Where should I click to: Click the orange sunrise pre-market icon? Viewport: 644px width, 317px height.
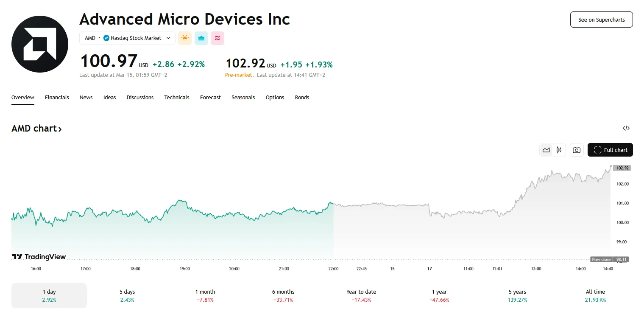pyautogui.click(x=185, y=38)
